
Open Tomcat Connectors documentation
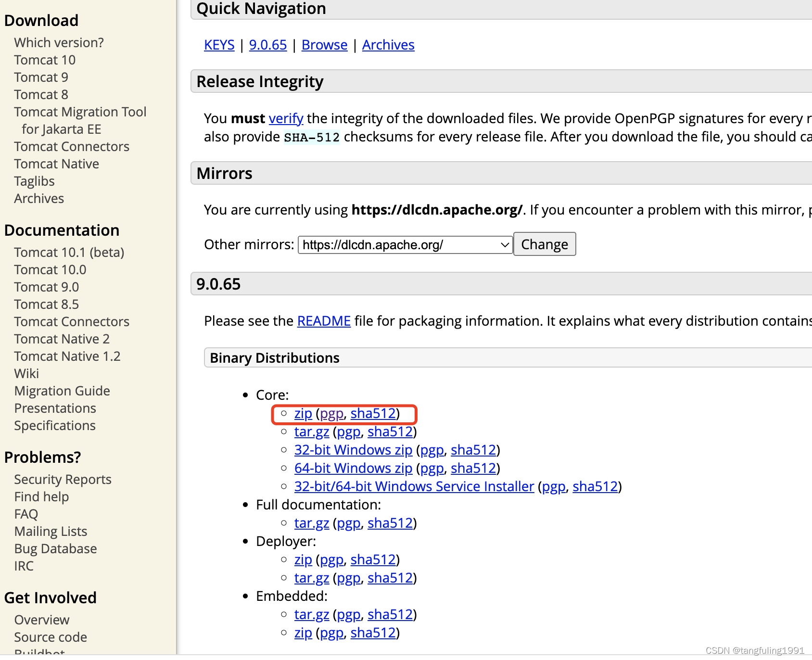pyautogui.click(x=72, y=322)
